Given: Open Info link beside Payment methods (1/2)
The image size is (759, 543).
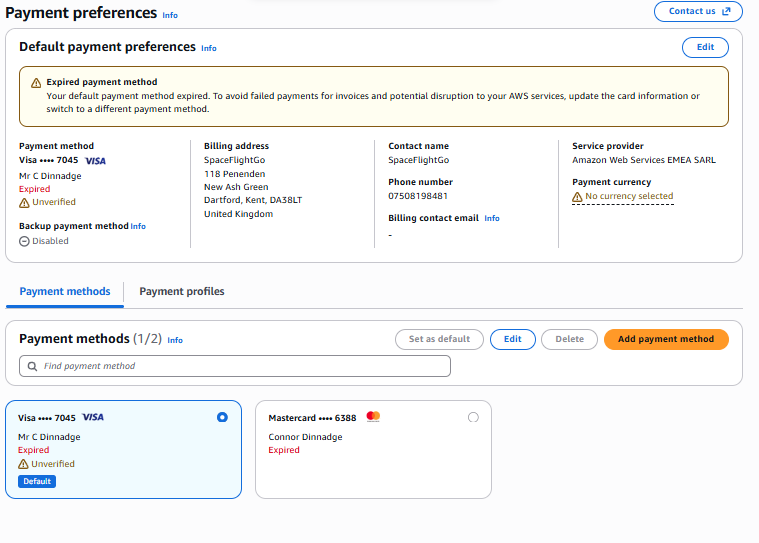Looking at the screenshot, I should coord(175,340).
